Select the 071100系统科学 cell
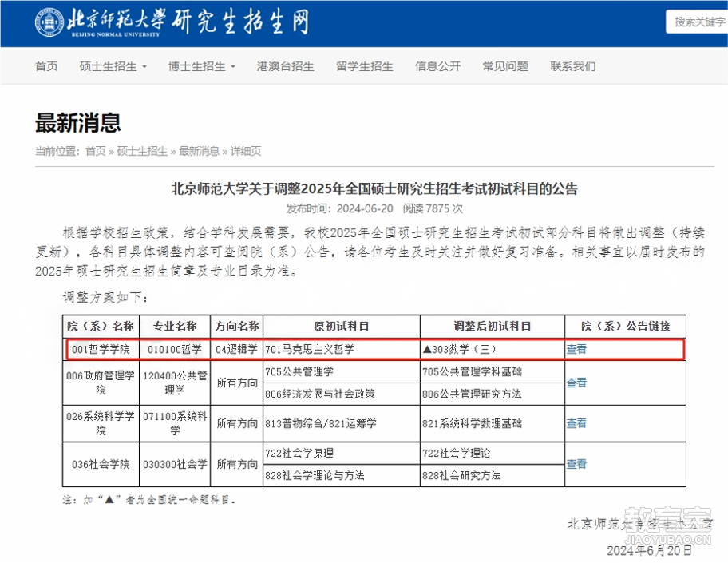The width and height of the screenshot is (728, 563). click(x=175, y=423)
